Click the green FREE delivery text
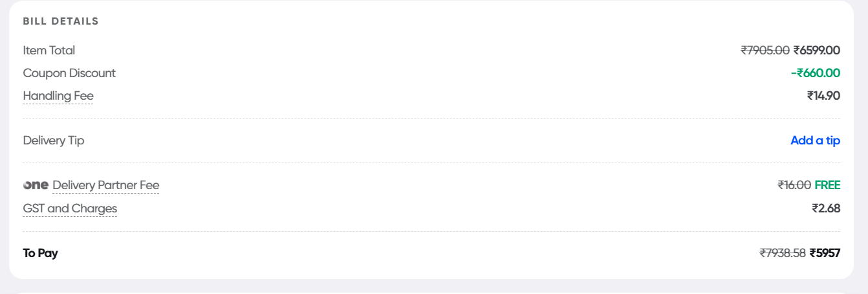This screenshot has width=868, height=294. (x=827, y=185)
